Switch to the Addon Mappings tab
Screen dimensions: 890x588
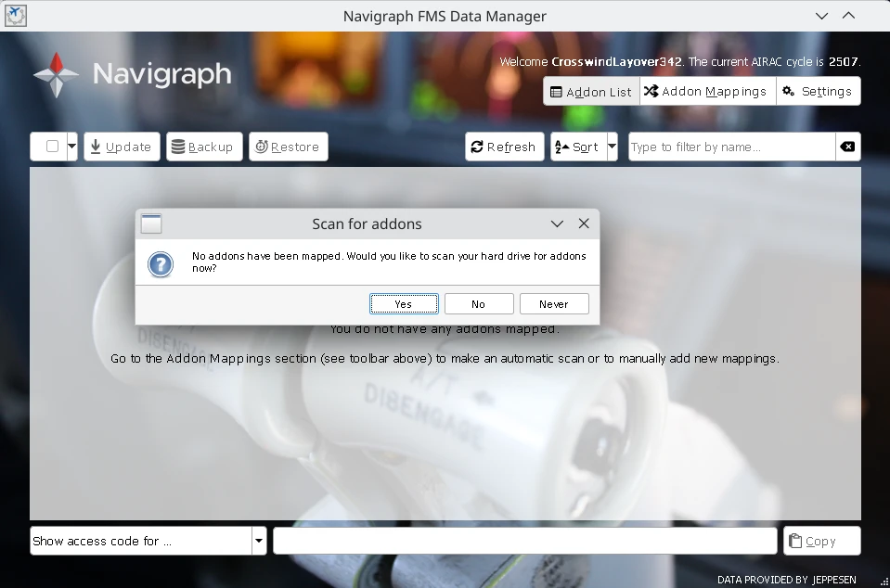707,92
